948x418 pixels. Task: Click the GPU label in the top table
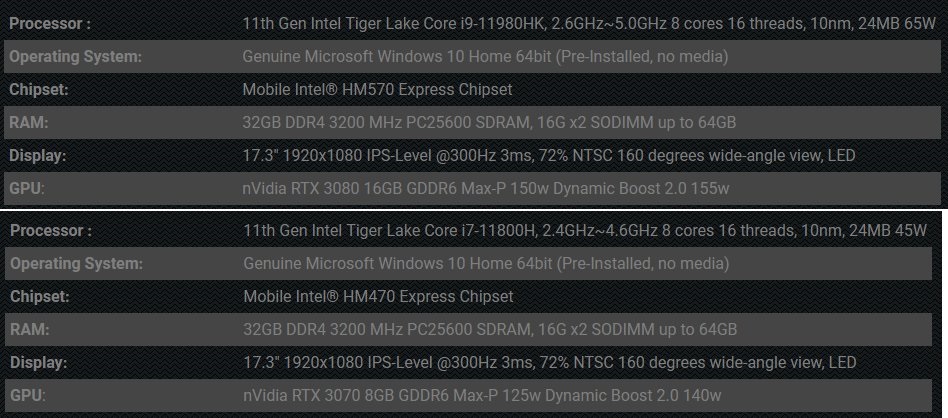click(x=27, y=188)
